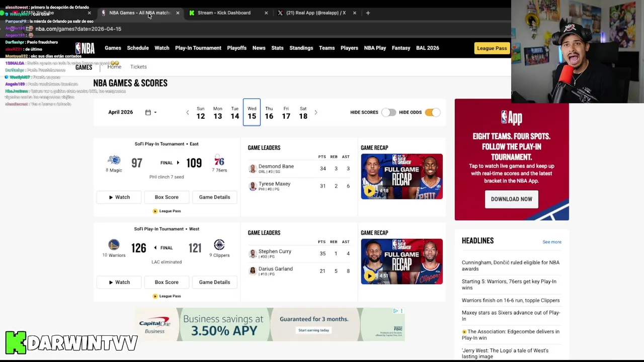Click the 76ers team logo
The width and height of the screenshot is (644, 362).
click(219, 161)
